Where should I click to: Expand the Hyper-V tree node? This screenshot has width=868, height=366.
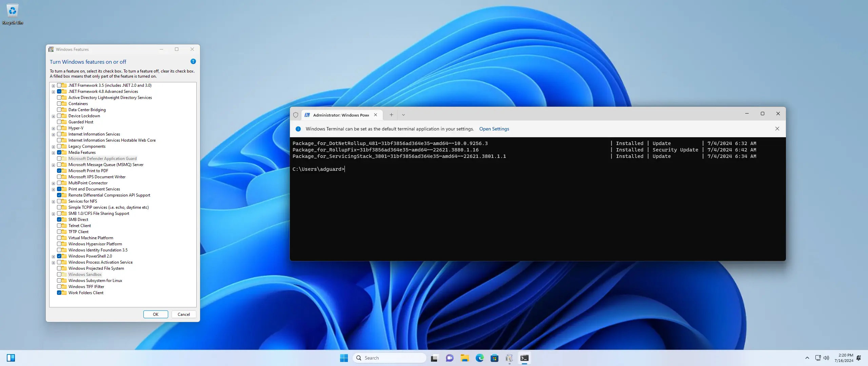pos(53,128)
